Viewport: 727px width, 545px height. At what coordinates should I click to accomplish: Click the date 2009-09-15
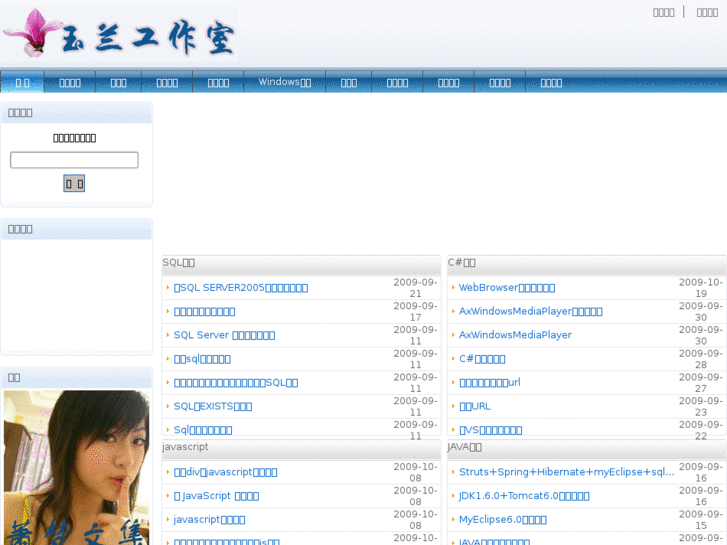click(x=701, y=520)
